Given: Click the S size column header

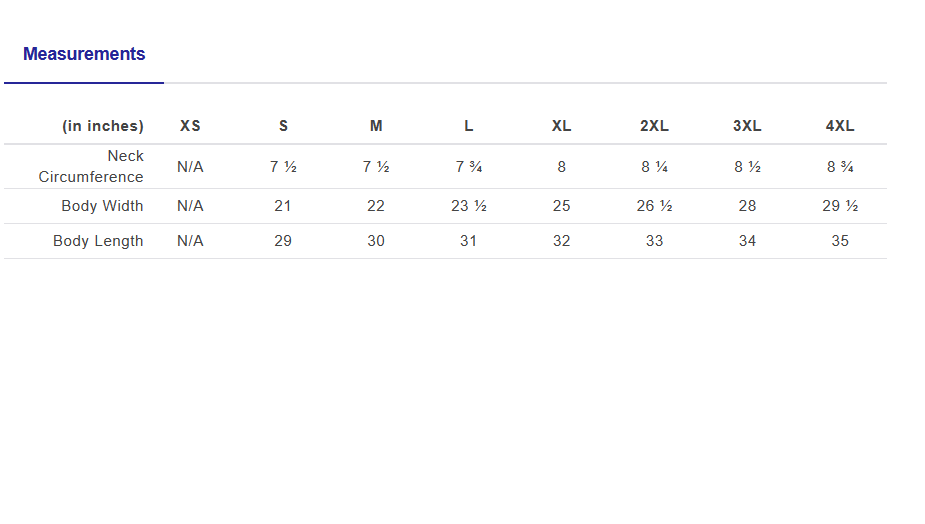Looking at the screenshot, I should [283, 126].
